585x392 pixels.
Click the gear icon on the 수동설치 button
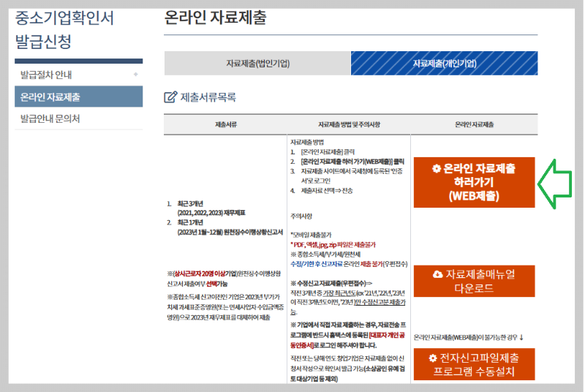pos(433,358)
